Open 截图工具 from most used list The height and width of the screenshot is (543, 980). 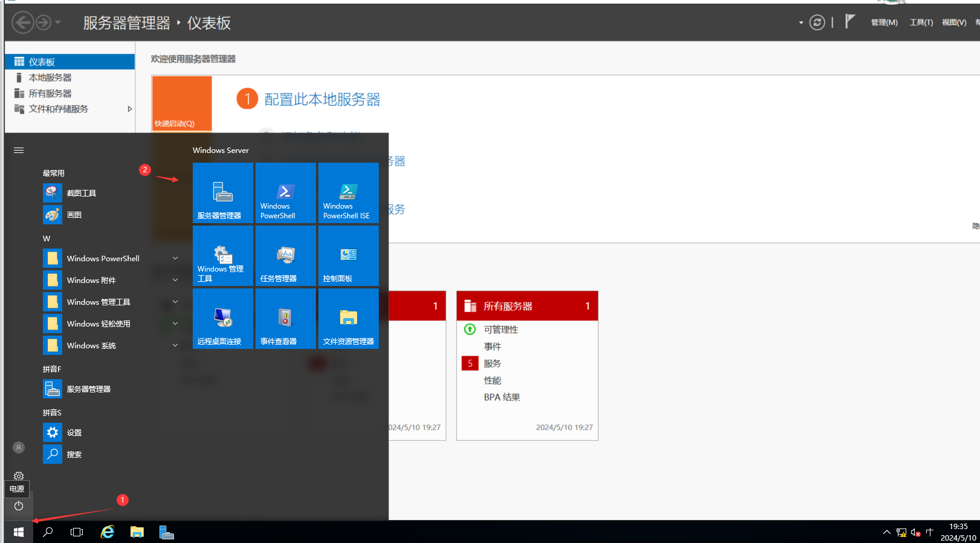112,193
